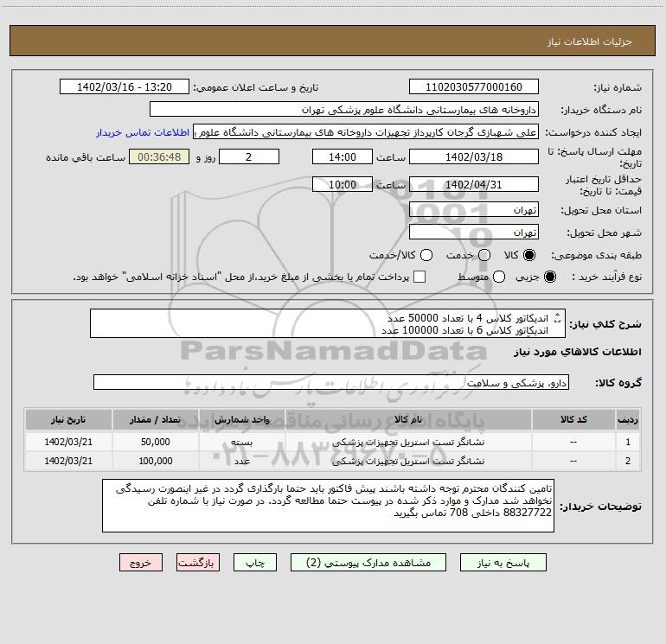Open مشاهده مدارک پیوستی (2) button

tap(368, 563)
